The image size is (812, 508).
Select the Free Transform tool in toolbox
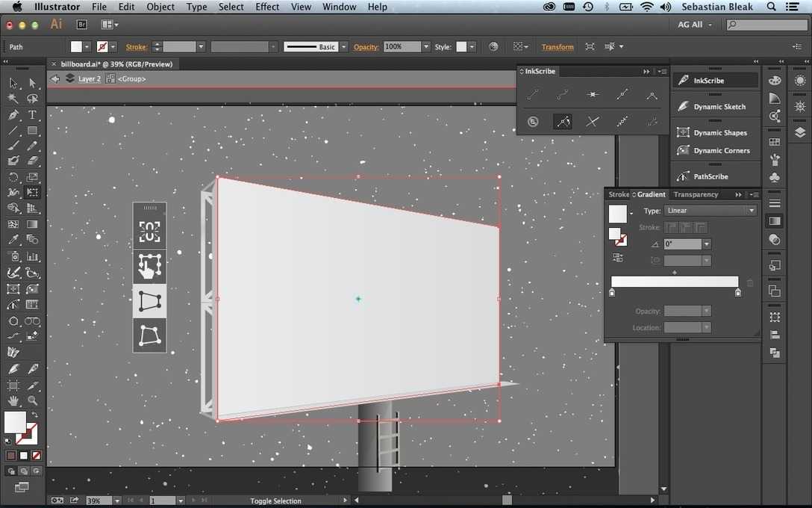point(32,192)
